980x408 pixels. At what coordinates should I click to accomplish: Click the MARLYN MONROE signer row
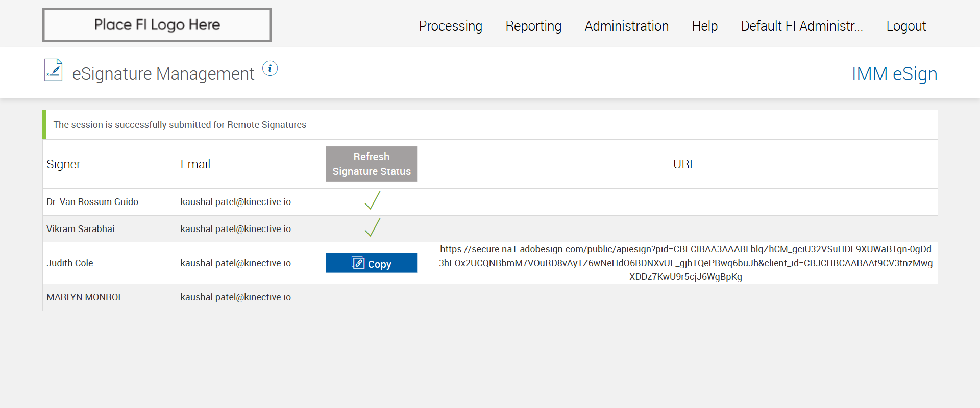[85, 297]
